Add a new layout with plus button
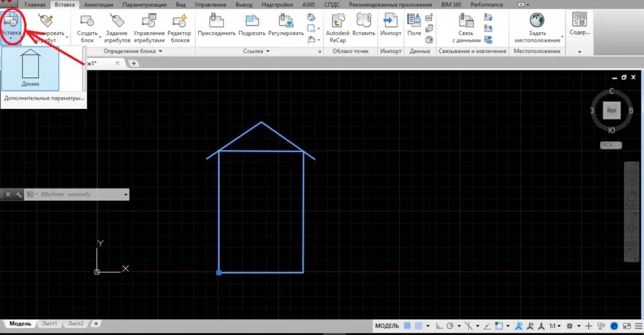Screen dimensions: 644x335 tap(96, 324)
